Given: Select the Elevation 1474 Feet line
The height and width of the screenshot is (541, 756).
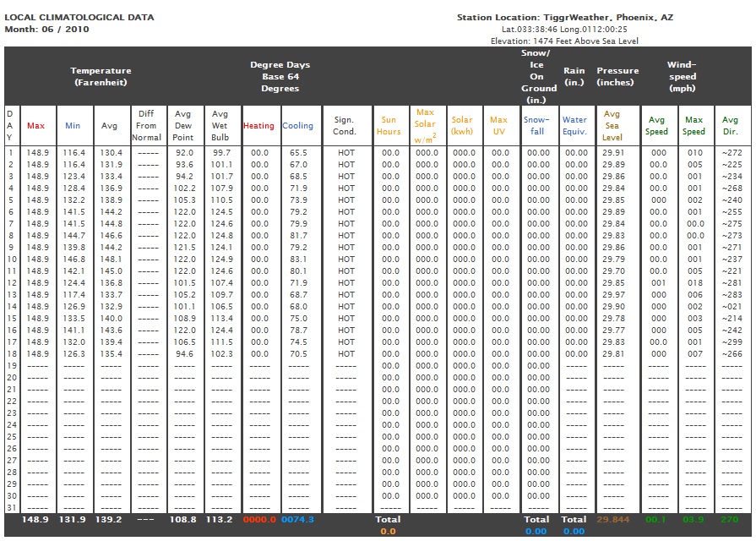Looking at the screenshot, I should (564, 41).
